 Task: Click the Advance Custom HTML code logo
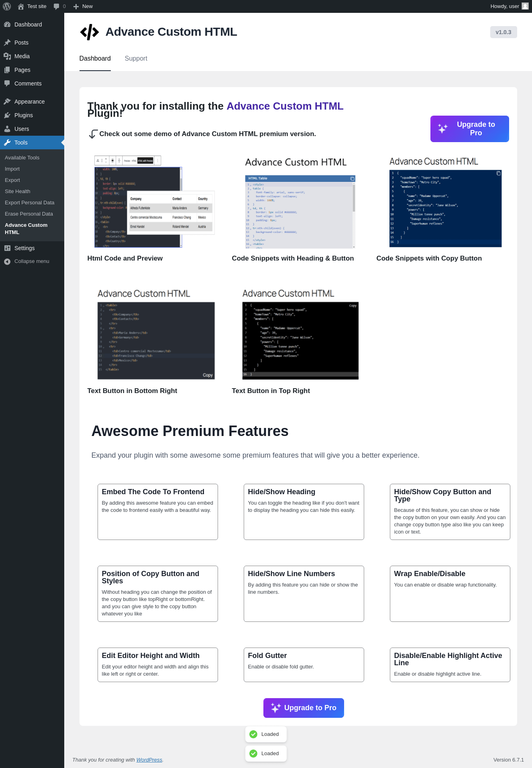tap(90, 32)
